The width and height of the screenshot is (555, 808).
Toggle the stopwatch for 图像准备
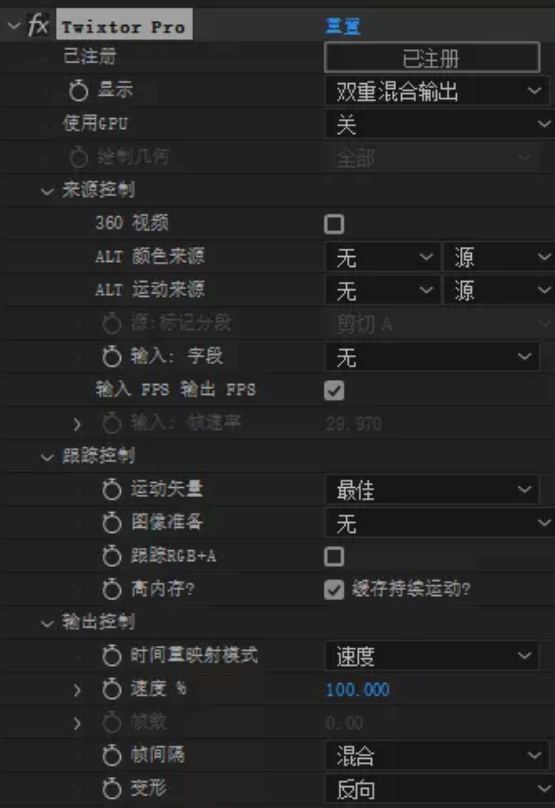pyautogui.click(x=111, y=523)
